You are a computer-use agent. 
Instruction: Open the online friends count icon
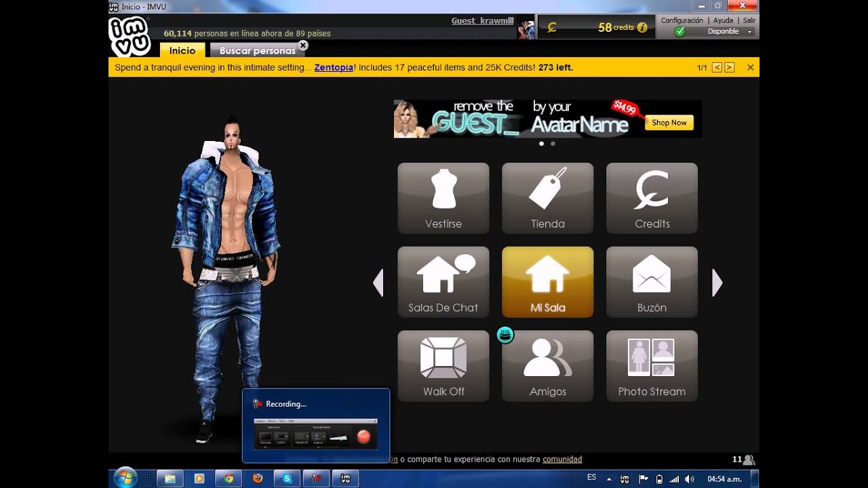point(749,460)
